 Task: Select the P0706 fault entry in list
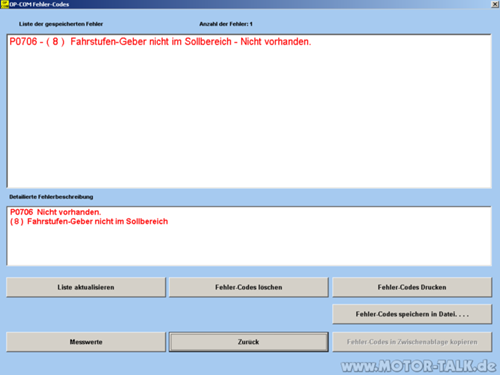pos(160,42)
